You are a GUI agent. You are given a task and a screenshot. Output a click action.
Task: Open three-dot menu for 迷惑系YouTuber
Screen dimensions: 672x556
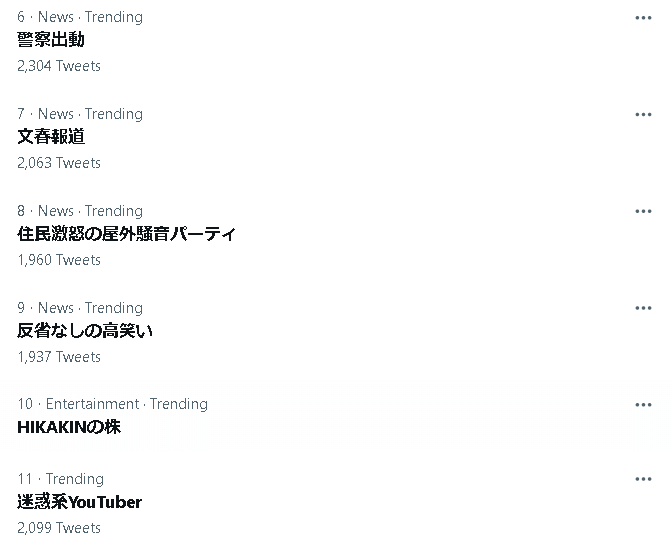pyautogui.click(x=643, y=480)
